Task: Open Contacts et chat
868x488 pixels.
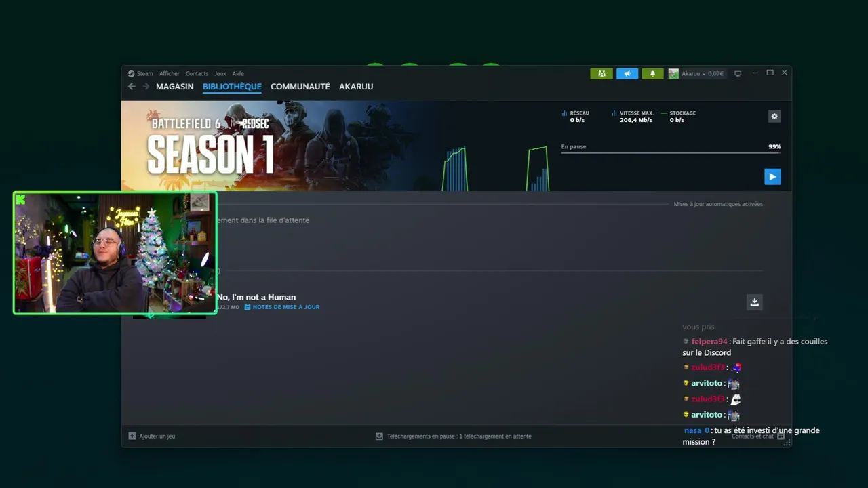Action: [753, 436]
